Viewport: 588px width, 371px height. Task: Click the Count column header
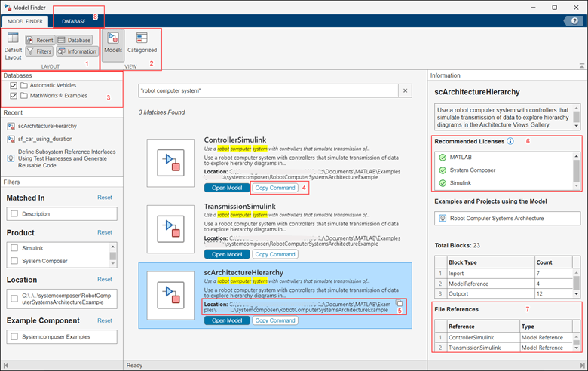tap(553, 262)
